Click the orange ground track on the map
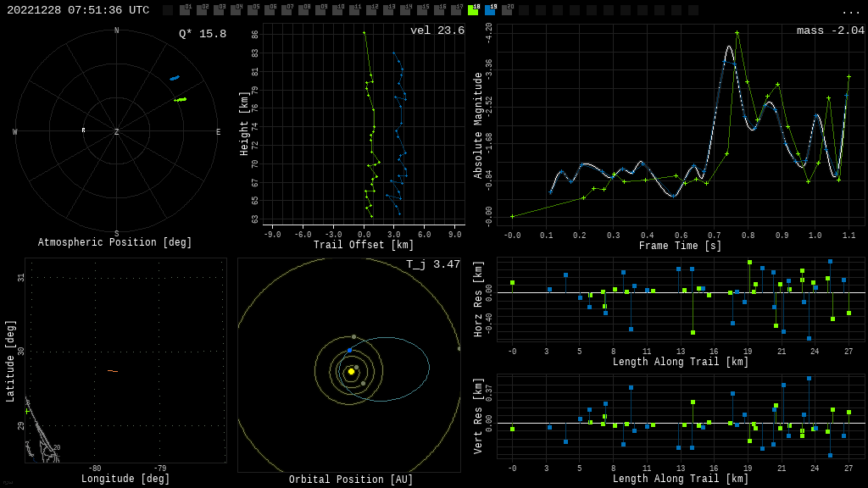This screenshot has height=488, width=868. 113,371
